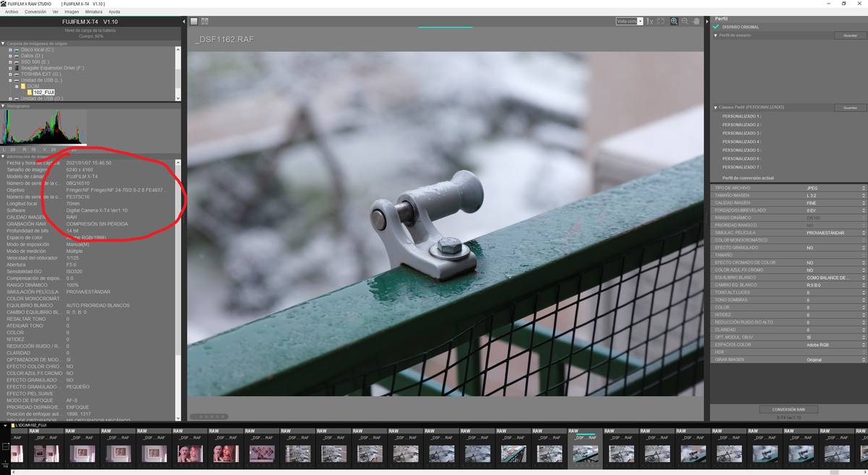Switch to side-by-side compare view icon

click(205, 22)
